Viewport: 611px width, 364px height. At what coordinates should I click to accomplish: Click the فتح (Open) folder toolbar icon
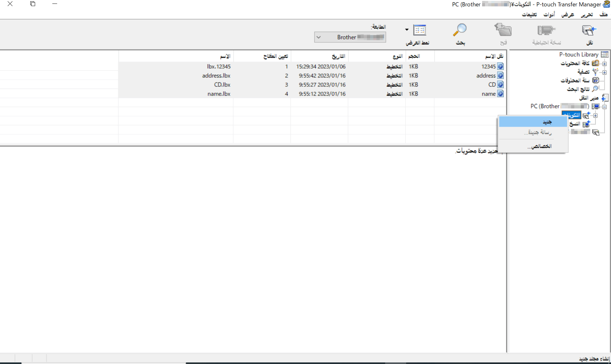point(503,30)
